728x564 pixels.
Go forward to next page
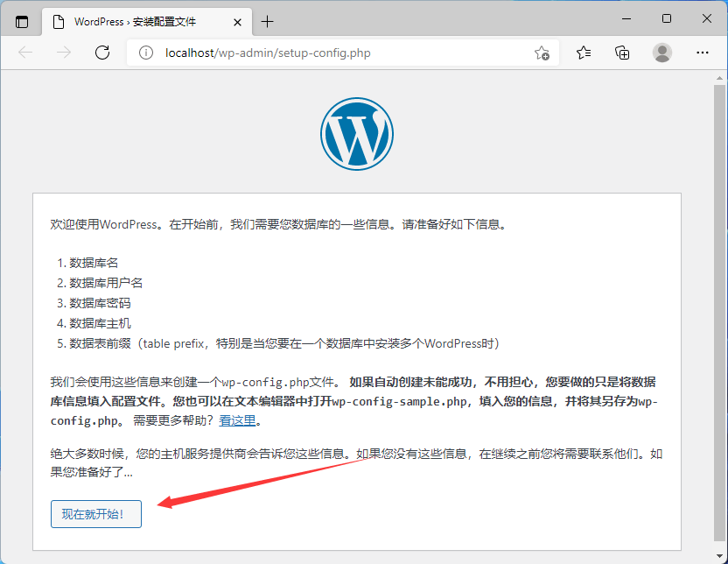pyautogui.click(x=64, y=53)
